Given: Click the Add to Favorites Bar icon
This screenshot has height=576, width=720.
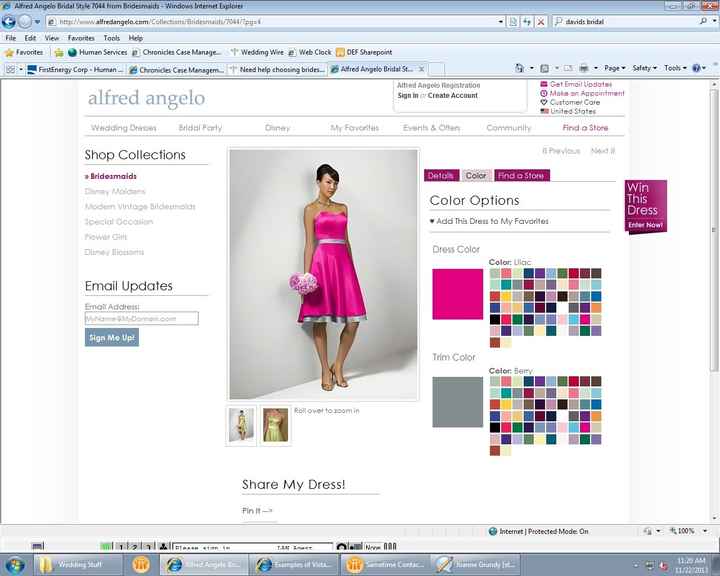Looking at the screenshot, I should (59, 52).
